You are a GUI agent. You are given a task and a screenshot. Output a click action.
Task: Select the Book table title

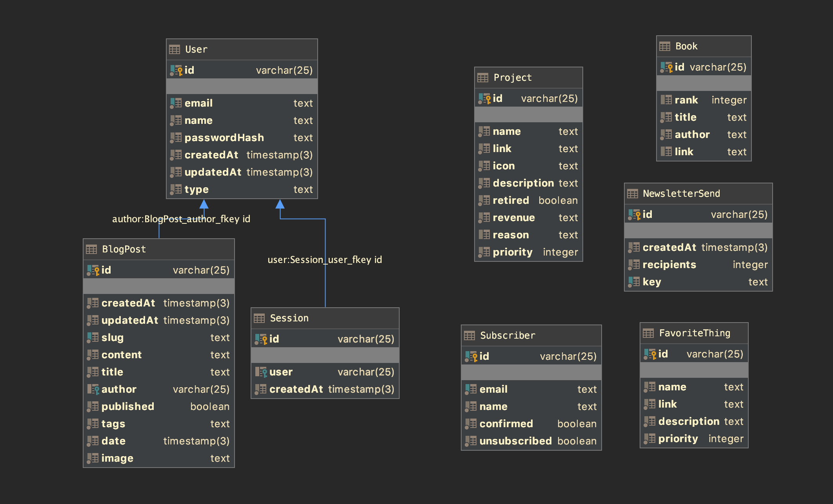coord(686,46)
